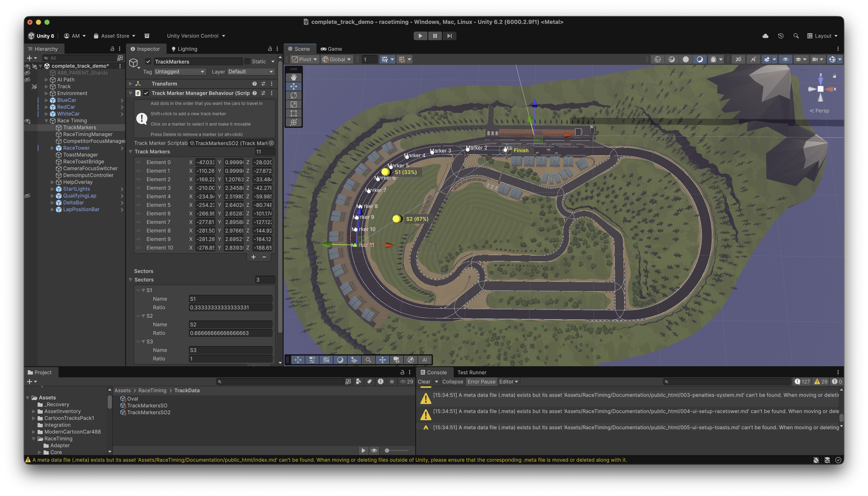Select the Hand view tool

tap(293, 77)
